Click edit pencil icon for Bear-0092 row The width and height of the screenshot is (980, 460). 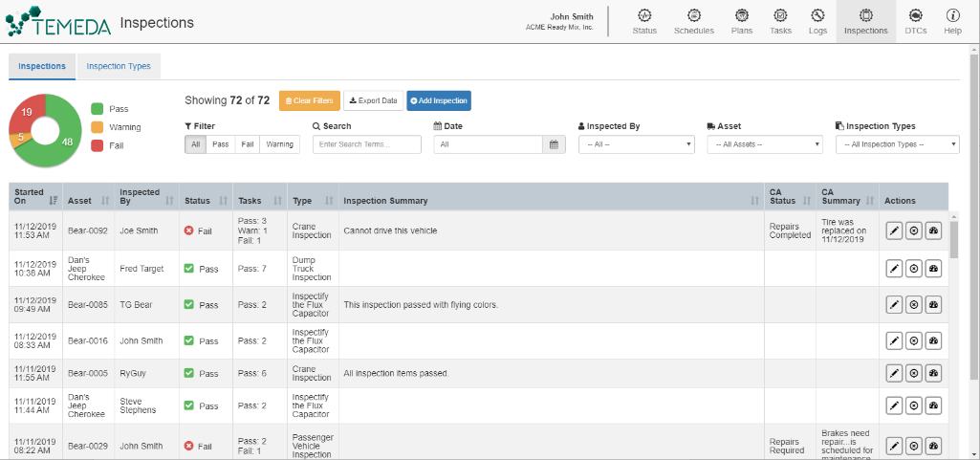[x=894, y=230]
